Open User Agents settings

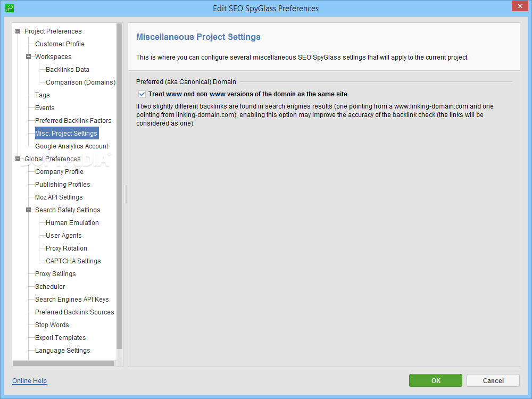pos(63,236)
